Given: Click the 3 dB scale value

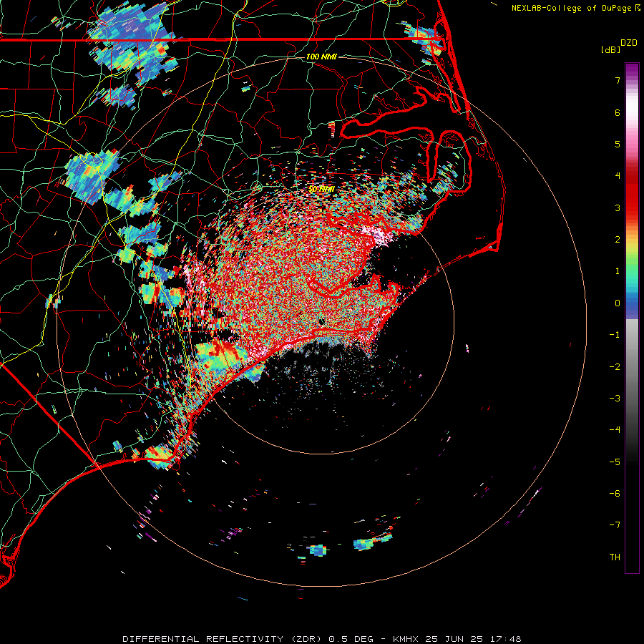Looking at the screenshot, I should point(618,208).
